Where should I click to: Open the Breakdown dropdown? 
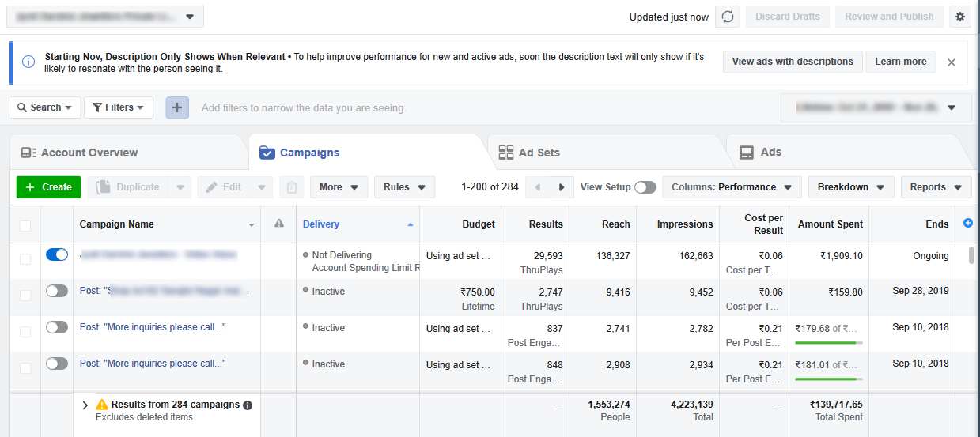click(x=850, y=187)
